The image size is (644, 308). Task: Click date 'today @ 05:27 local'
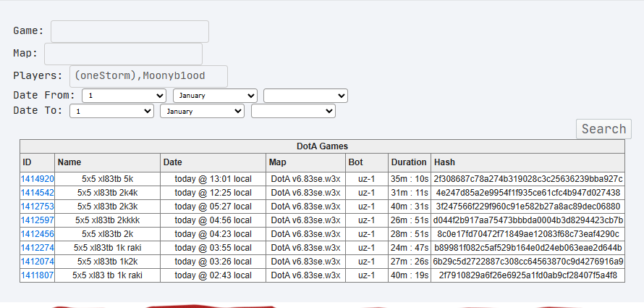point(213,207)
